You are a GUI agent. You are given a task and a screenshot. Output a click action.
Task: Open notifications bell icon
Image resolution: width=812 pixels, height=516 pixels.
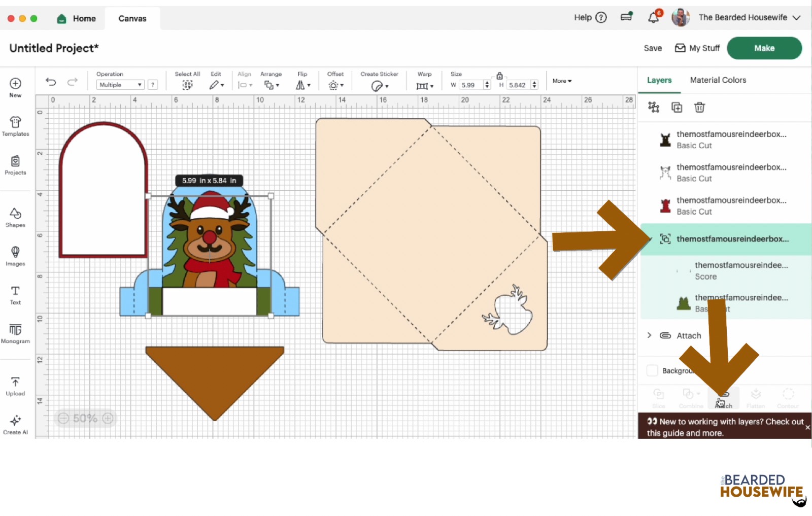click(653, 18)
